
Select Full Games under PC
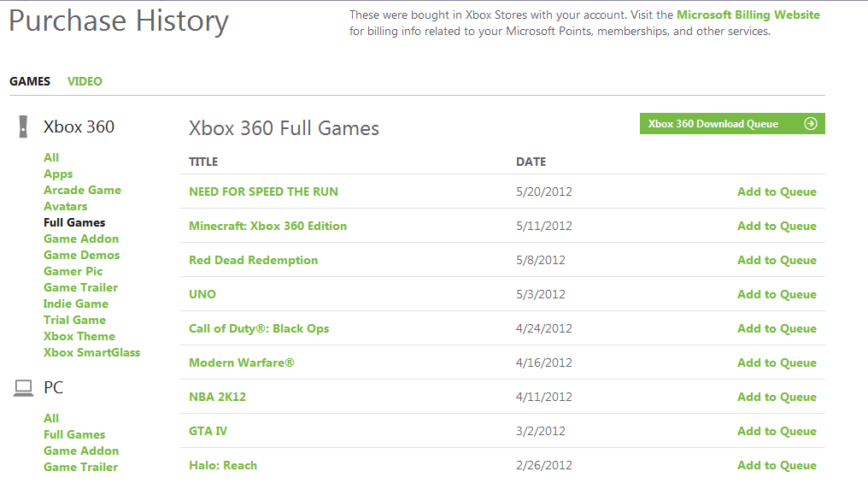point(74,434)
